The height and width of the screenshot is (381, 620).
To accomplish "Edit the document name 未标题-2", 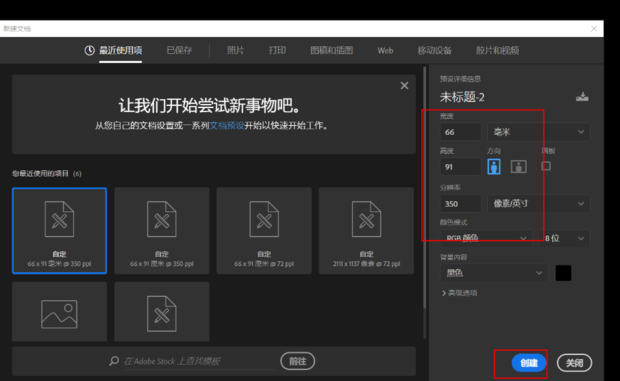I will click(x=462, y=97).
